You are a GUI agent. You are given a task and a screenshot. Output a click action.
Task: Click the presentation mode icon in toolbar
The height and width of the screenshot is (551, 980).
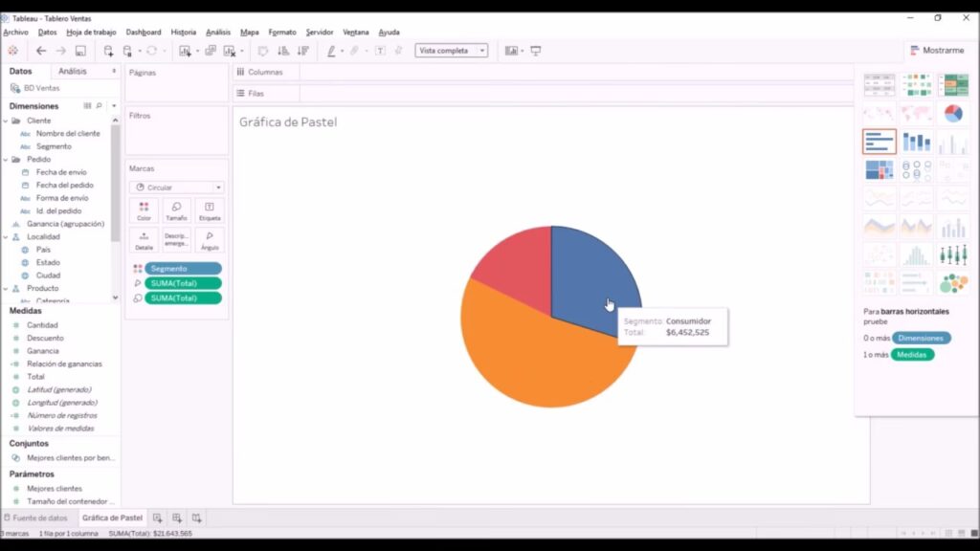(x=536, y=51)
